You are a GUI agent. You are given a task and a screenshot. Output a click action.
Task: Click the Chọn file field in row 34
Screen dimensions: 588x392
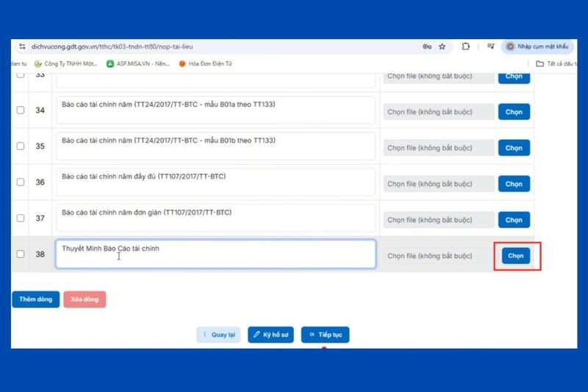click(438, 112)
